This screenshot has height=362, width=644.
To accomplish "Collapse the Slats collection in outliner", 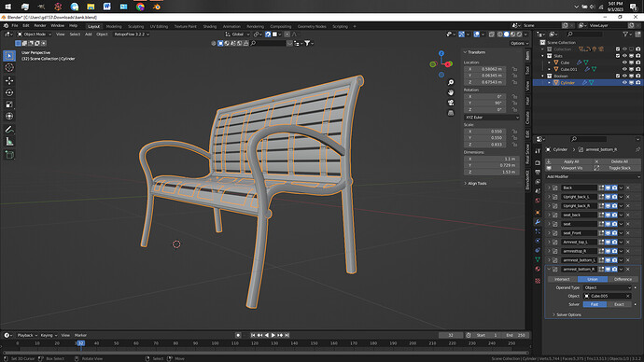I will click(x=543, y=56).
